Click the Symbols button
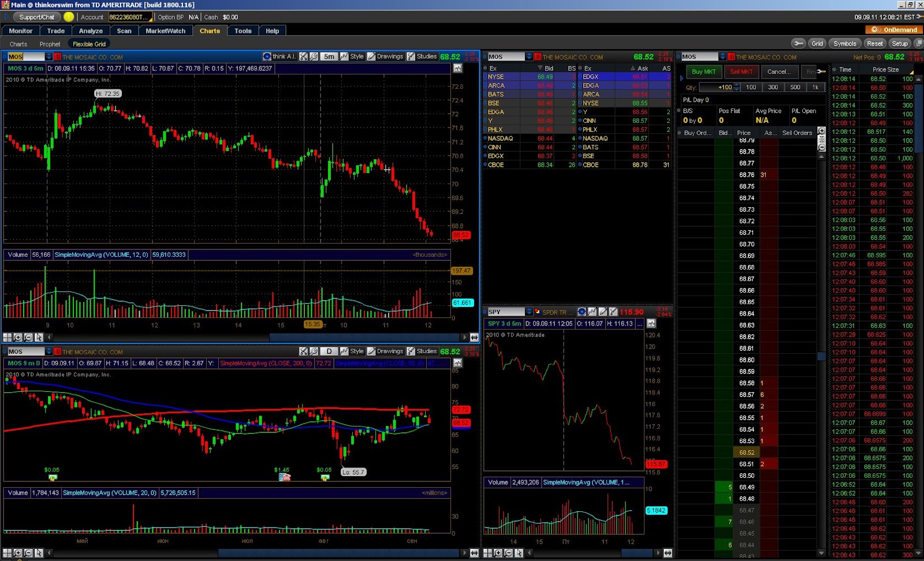 pos(845,43)
